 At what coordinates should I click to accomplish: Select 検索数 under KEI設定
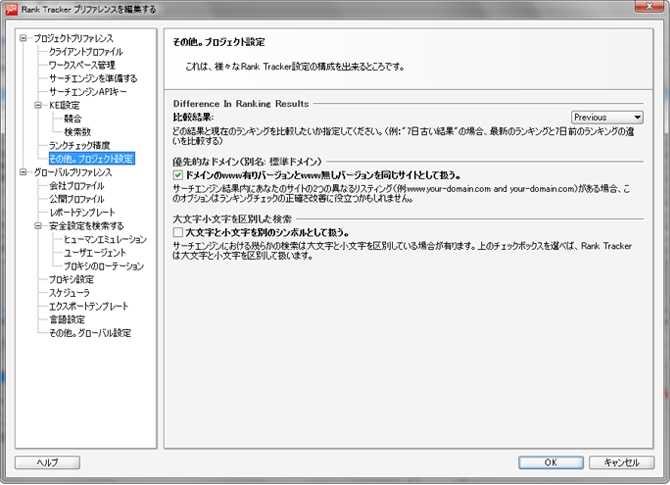(77, 132)
